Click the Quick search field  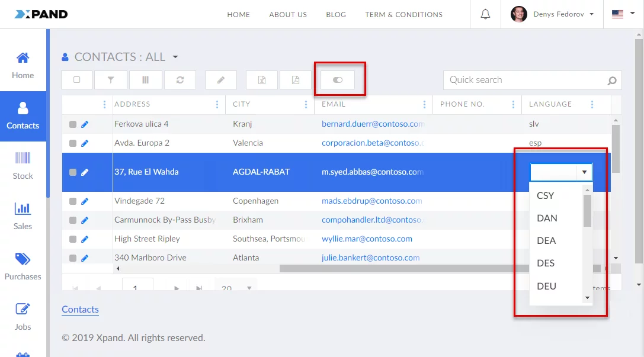(524, 80)
